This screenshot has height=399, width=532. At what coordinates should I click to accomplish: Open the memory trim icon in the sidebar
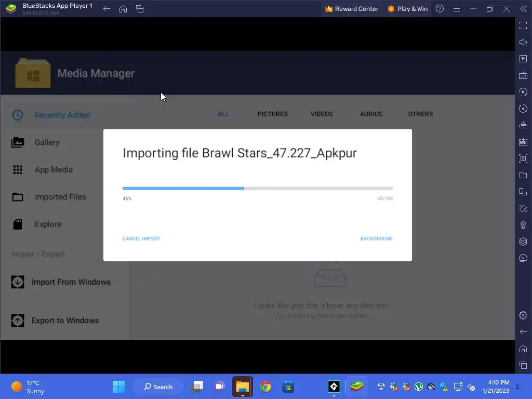pyautogui.click(x=523, y=125)
